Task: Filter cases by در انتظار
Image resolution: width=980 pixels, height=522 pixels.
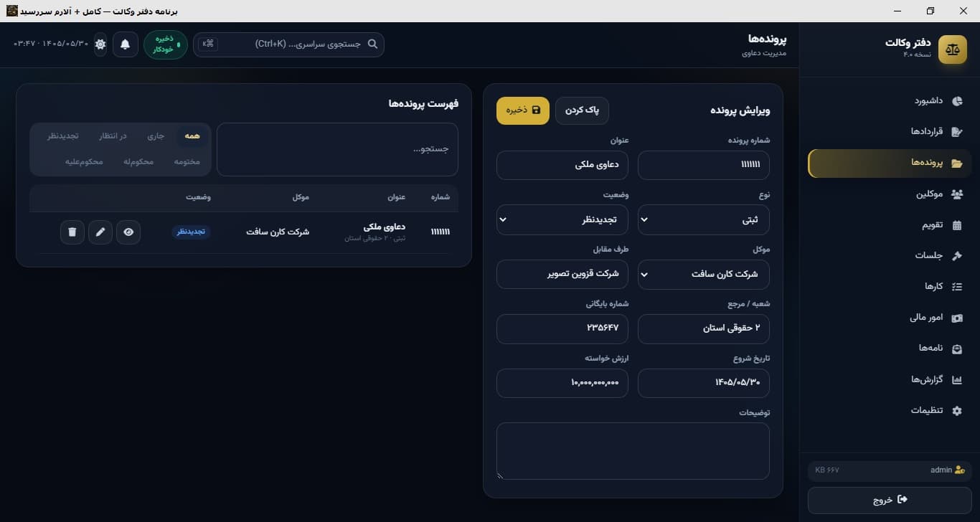Action: 113,136
